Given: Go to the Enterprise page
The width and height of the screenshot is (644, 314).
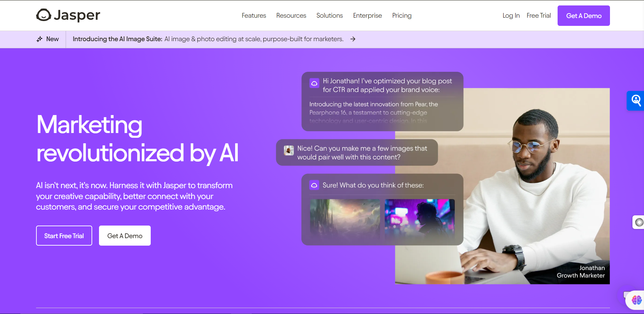Looking at the screenshot, I should pyautogui.click(x=367, y=16).
